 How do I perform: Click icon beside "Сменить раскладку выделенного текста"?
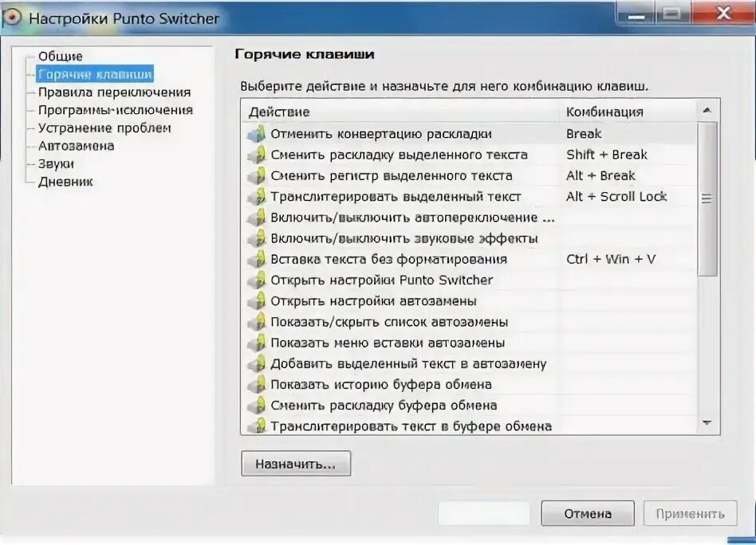click(x=257, y=155)
